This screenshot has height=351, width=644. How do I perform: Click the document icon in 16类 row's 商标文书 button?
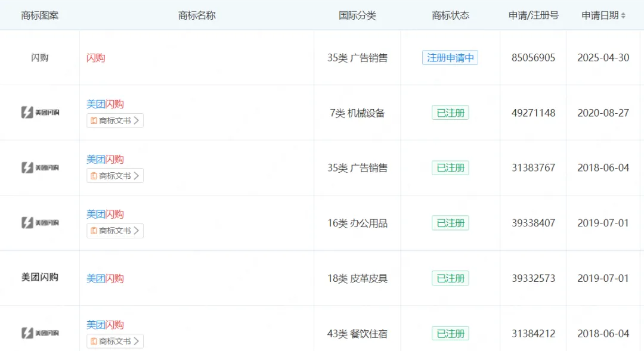pos(94,231)
